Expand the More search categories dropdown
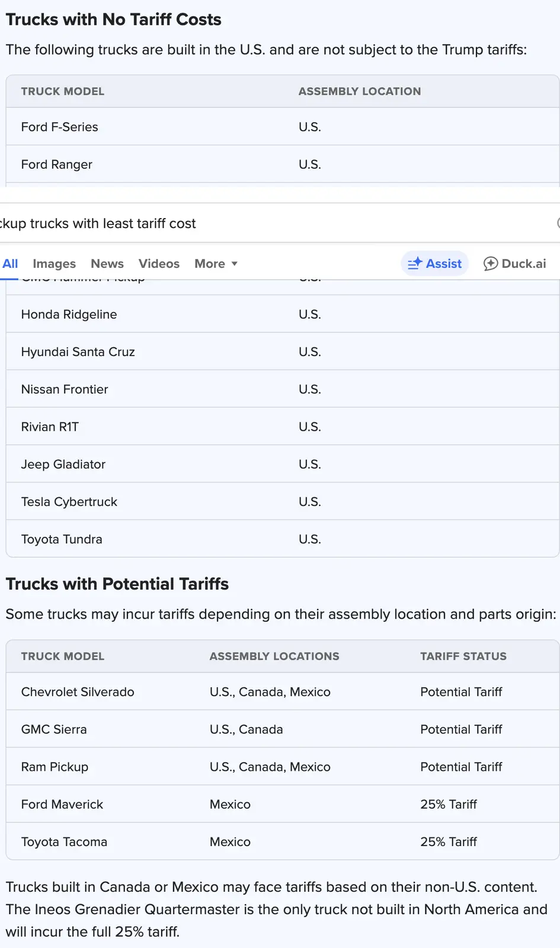This screenshot has height=948, width=560. click(216, 264)
